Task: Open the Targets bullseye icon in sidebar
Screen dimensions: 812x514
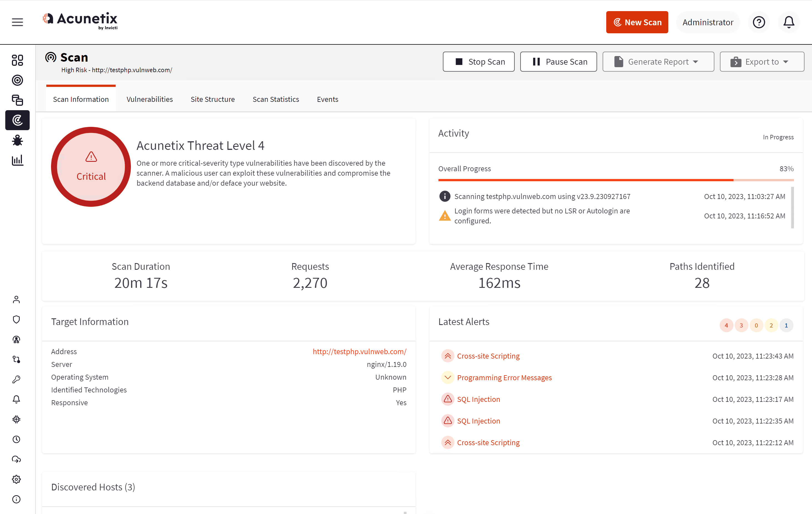Action: (17, 80)
